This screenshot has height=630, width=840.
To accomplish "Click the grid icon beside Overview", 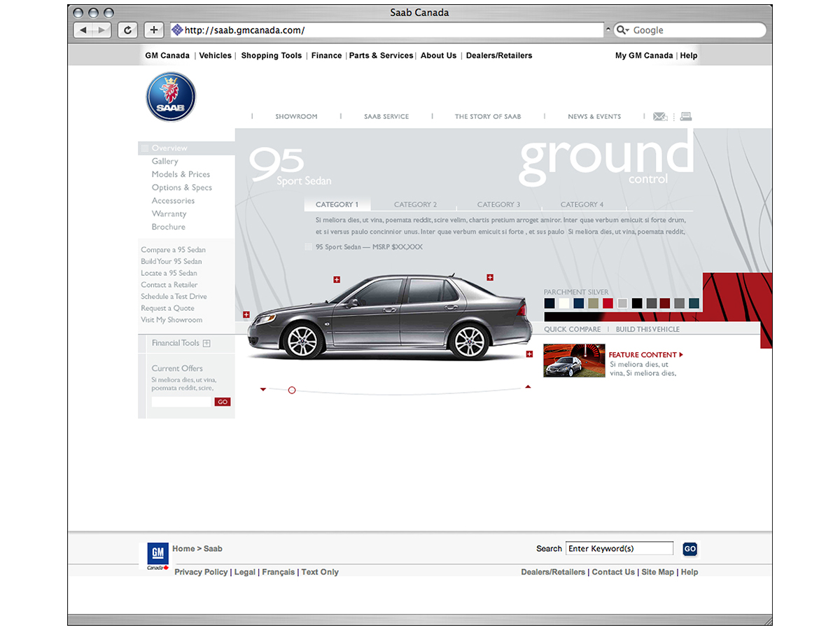I will pos(145,148).
